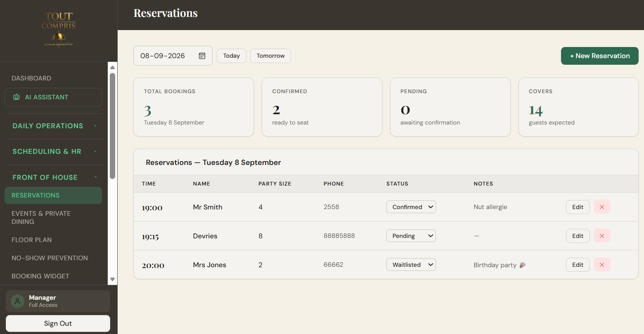Delete the Devries reservation
This screenshot has width=644, height=334.
(x=602, y=236)
